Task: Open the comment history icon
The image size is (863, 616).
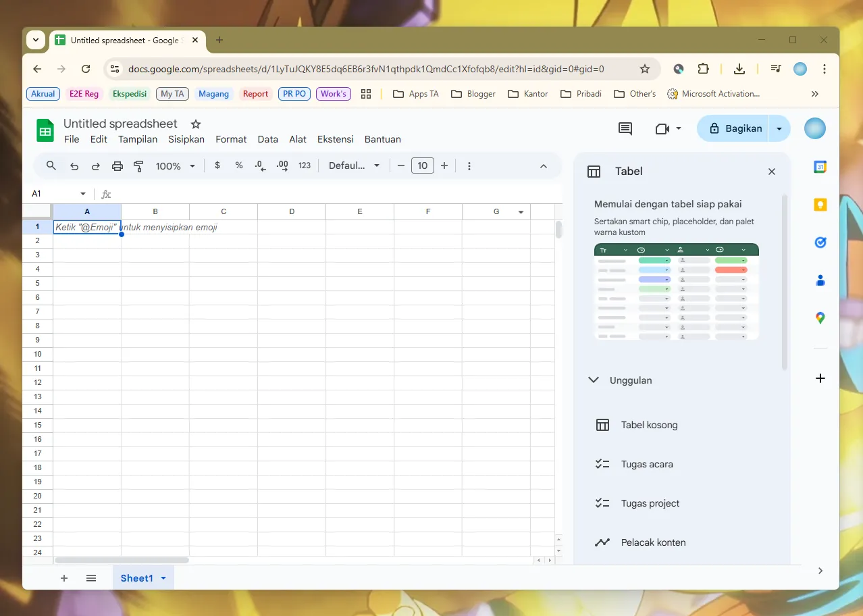Action: 625,128
